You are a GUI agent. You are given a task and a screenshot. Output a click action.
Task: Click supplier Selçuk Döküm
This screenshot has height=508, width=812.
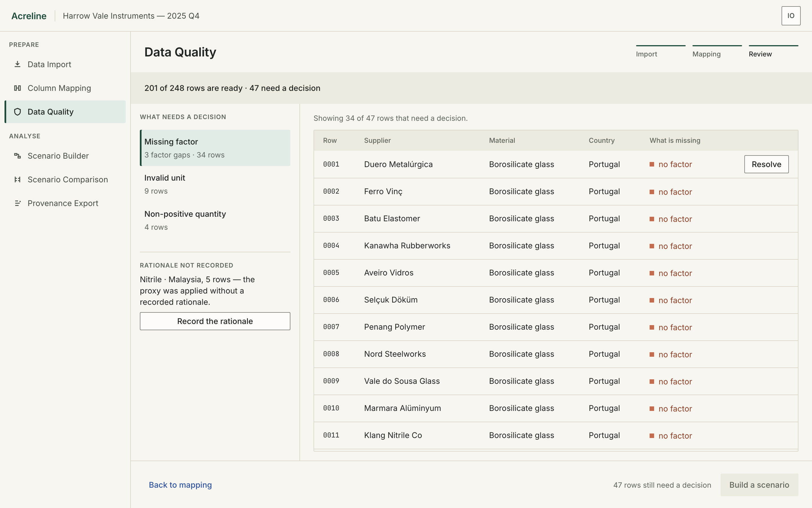390,300
